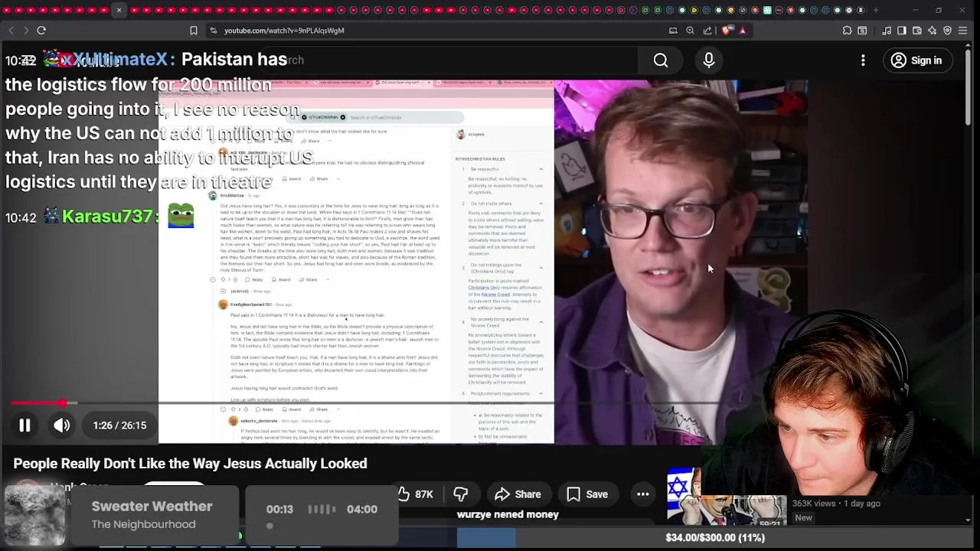Open a new browser tab
This screenshot has width=980, height=551.
point(876,10)
